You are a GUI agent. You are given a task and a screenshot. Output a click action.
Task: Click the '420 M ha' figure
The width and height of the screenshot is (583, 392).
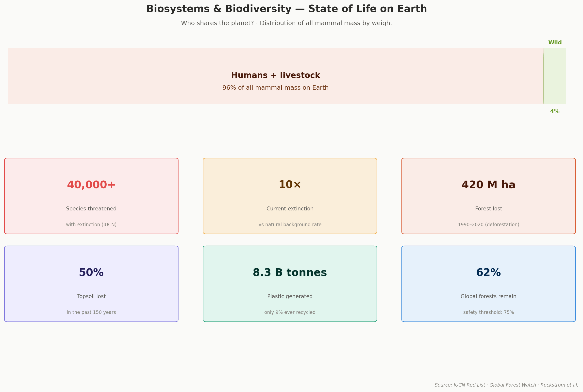[488, 185]
